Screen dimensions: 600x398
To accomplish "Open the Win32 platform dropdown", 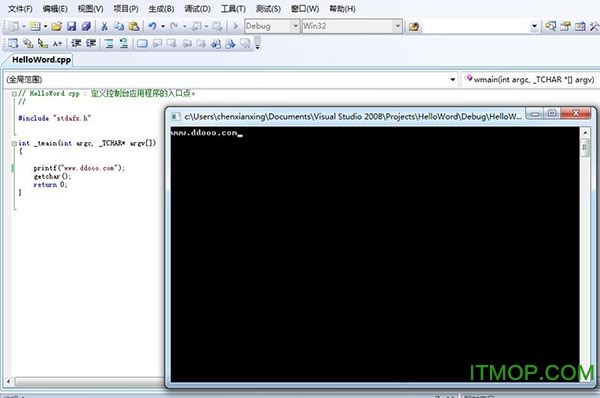I will (398, 26).
